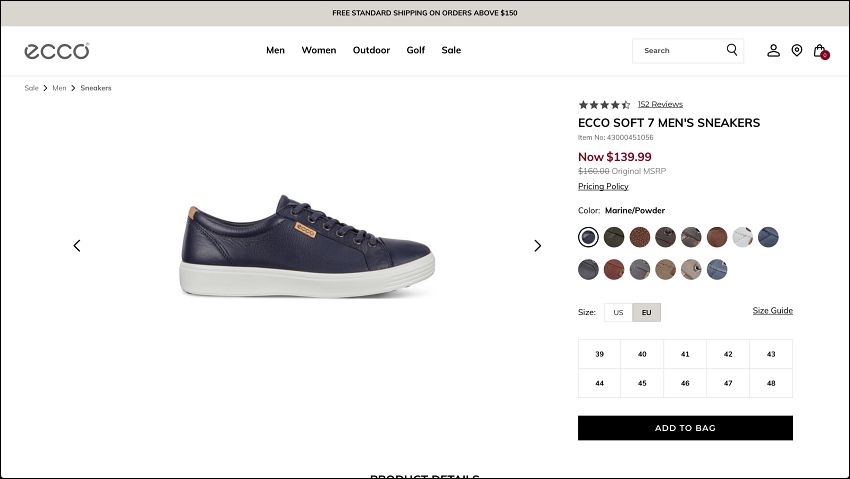Open the Men navigation menu

[275, 50]
